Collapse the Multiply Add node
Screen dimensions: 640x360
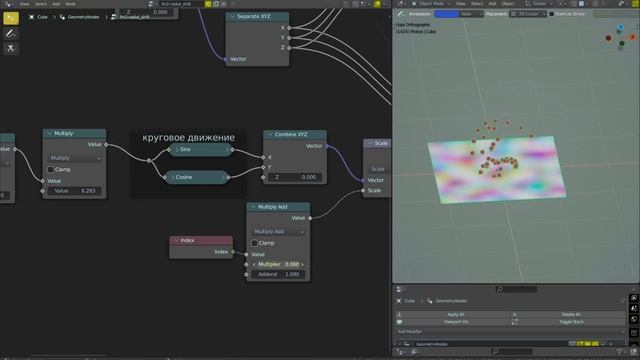tap(253, 207)
